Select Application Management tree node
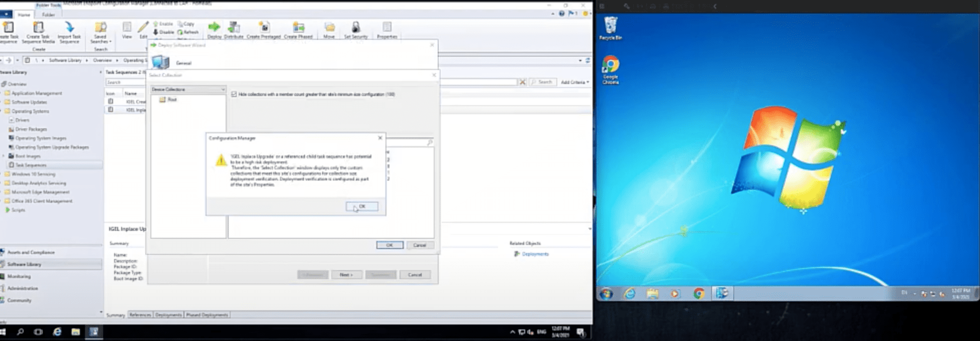This screenshot has width=980, height=341. [37, 93]
